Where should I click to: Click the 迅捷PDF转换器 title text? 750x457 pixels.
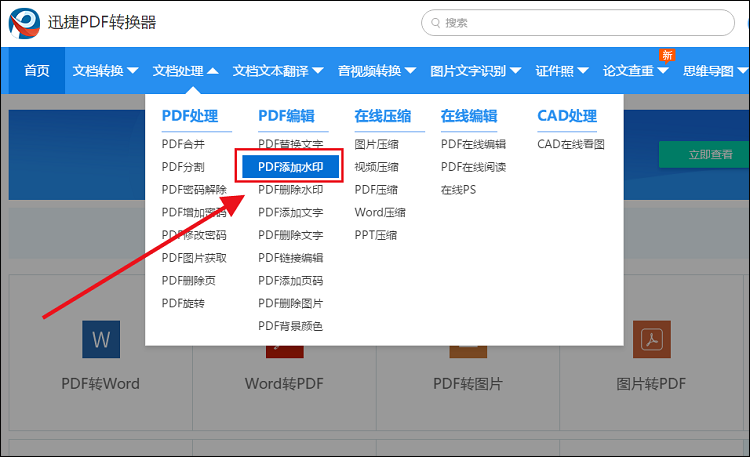pos(102,22)
